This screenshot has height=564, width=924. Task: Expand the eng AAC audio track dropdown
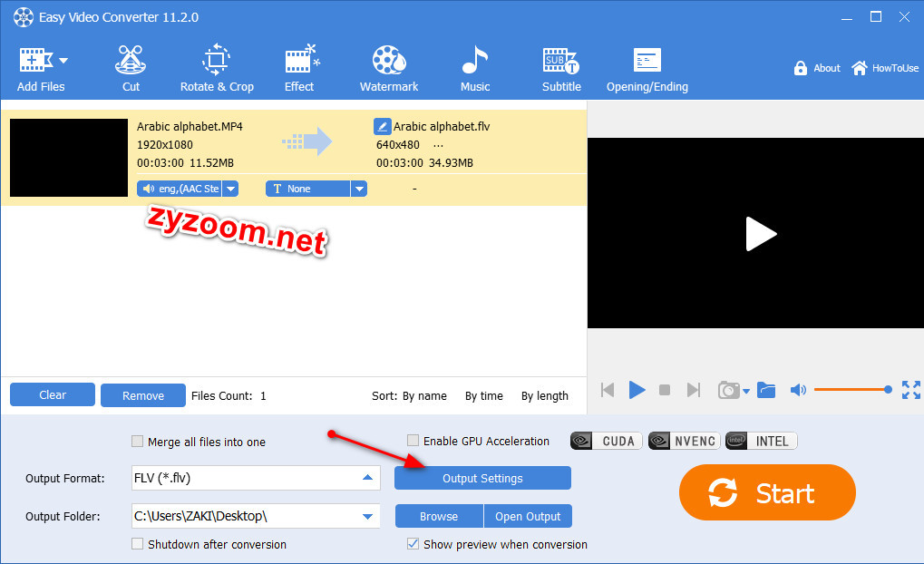click(x=231, y=189)
